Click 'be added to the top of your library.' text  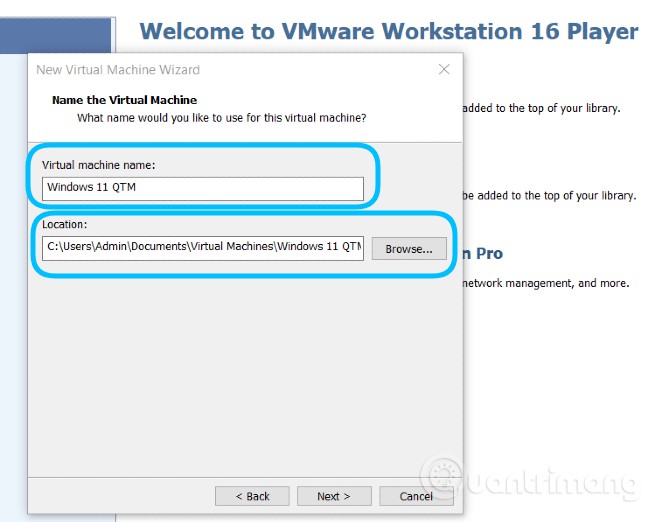[x=549, y=195]
